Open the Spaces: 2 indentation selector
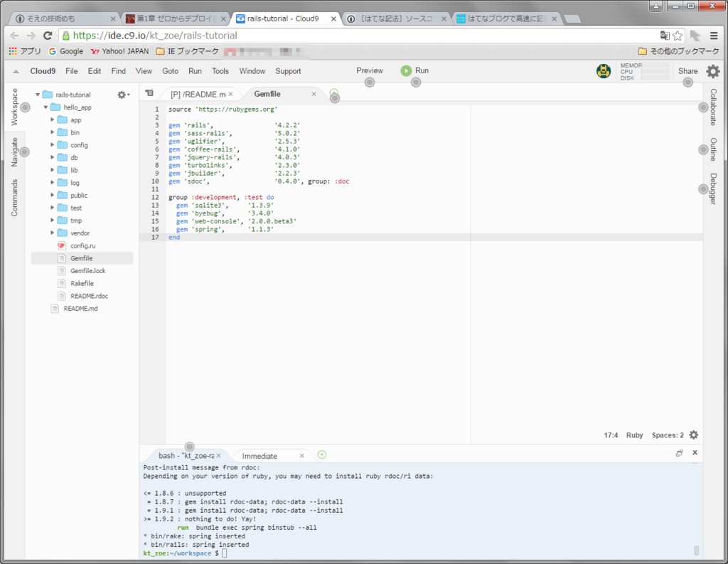This screenshot has width=728, height=564. coord(668,435)
